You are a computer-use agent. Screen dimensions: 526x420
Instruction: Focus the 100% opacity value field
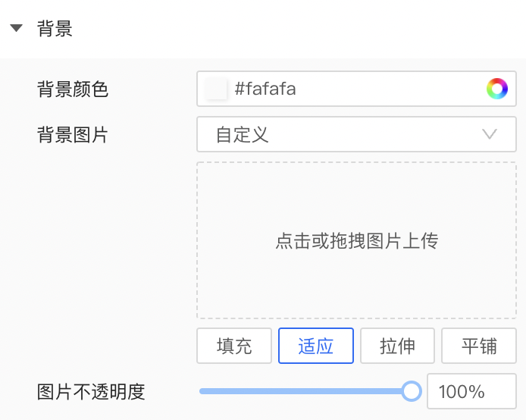(471, 391)
